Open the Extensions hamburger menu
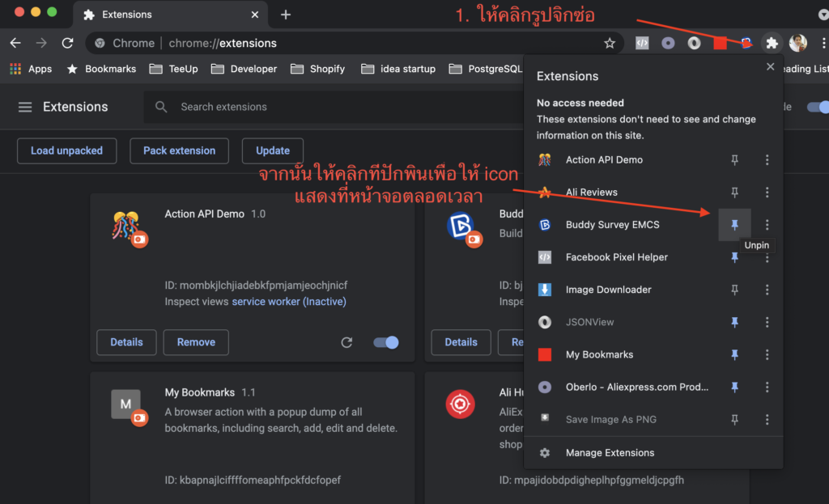The height and width of the screenshot is (504, 829). click(x=25, y=107)
